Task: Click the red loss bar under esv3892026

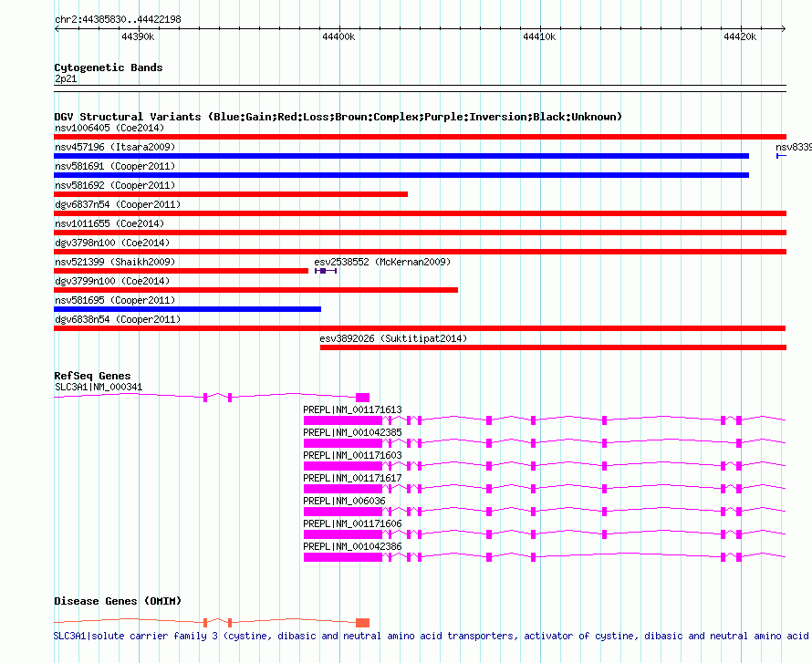Action: coord(553,347)
